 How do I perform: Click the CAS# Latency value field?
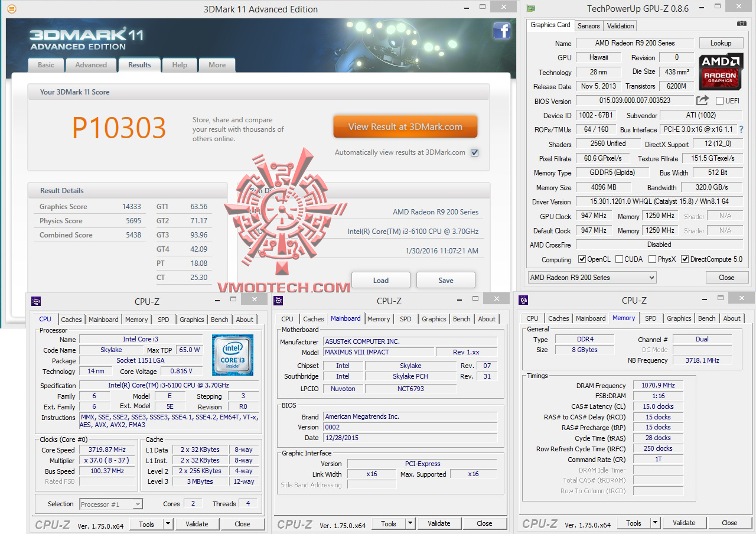click(658, 406)
